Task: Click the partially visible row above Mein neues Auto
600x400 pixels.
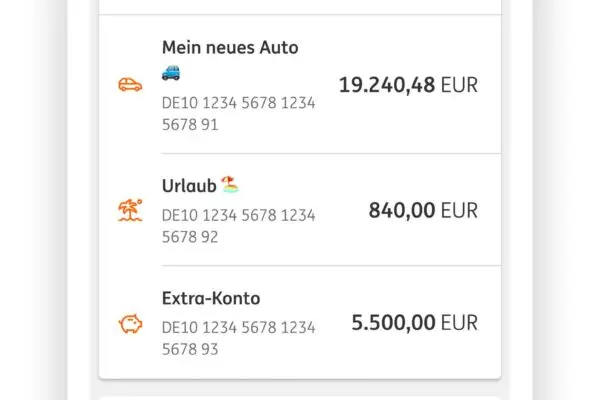Action: pos(300,7)
